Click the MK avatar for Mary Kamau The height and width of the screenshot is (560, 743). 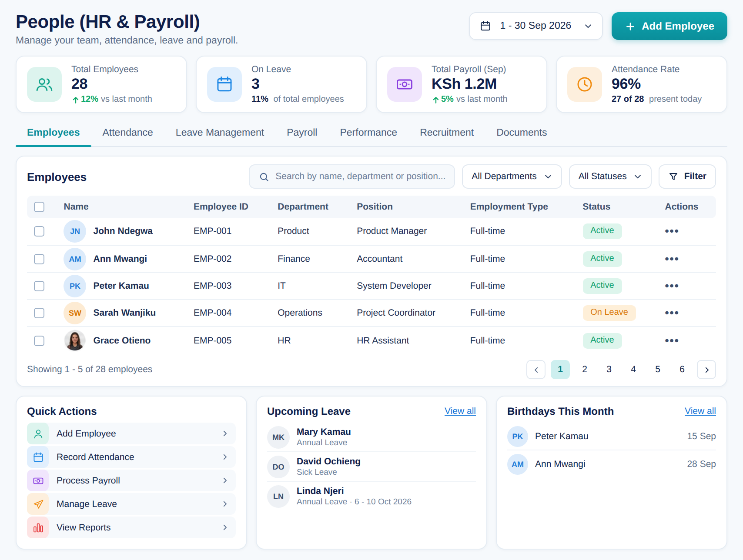[278, 437]
